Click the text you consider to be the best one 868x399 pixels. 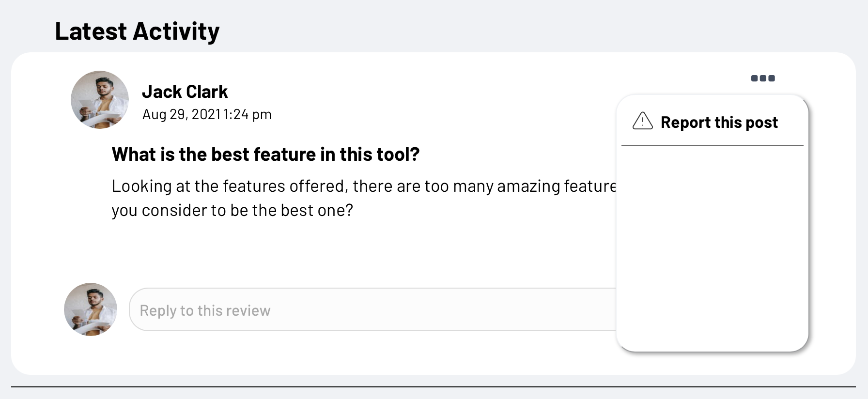click(232, 211)
